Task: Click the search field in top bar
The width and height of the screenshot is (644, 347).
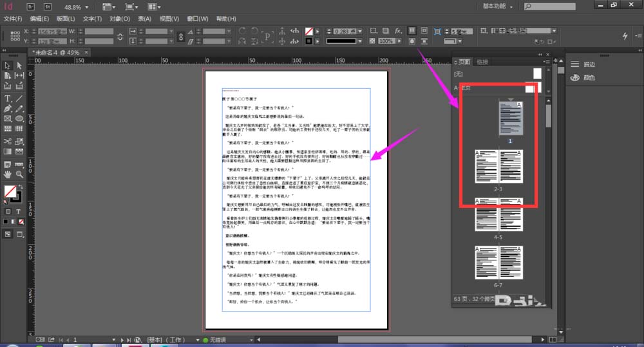Action: pyautogui.click(x=549, y=6)
